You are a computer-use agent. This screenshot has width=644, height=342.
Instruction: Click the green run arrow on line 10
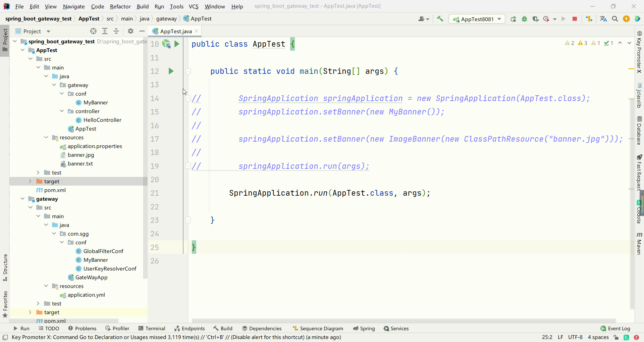pyautogui.click(x=177, y=44)
